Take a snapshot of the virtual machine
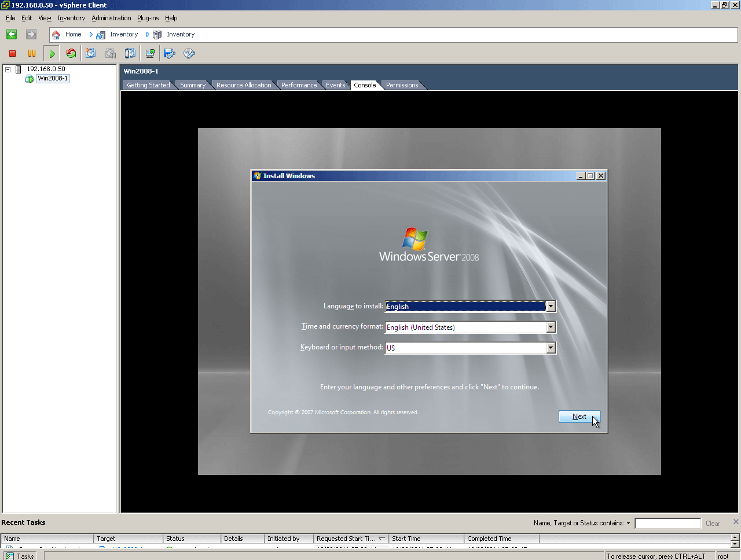Viewport: 741px width, 560px height. 91,54
